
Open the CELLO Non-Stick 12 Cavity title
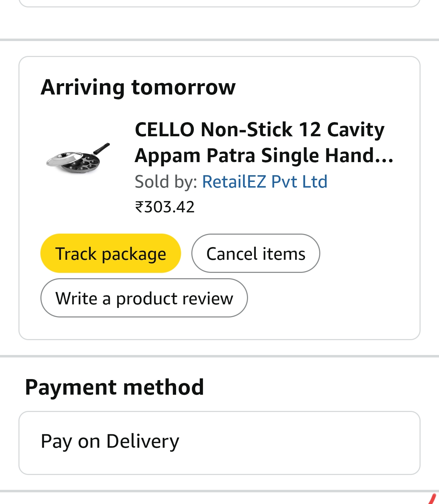pyautogui.click(x=259, y=130)
